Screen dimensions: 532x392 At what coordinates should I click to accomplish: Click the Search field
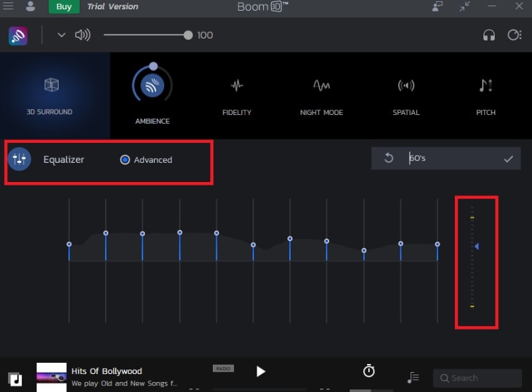point(477,378)
